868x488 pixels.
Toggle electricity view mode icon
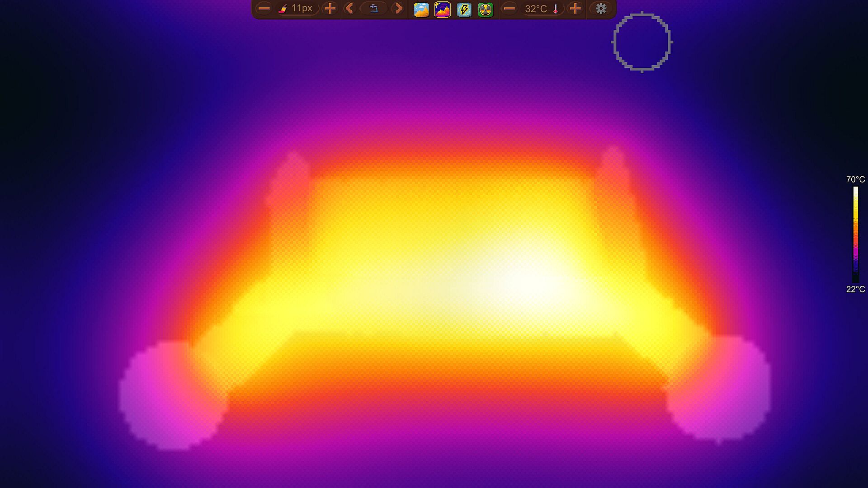(464, 9)
